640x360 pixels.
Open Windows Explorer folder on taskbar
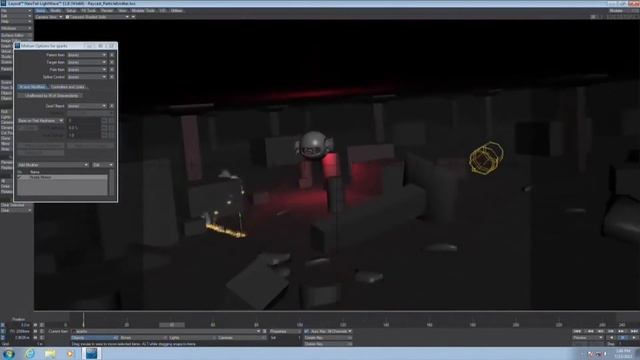pos(50,354)
